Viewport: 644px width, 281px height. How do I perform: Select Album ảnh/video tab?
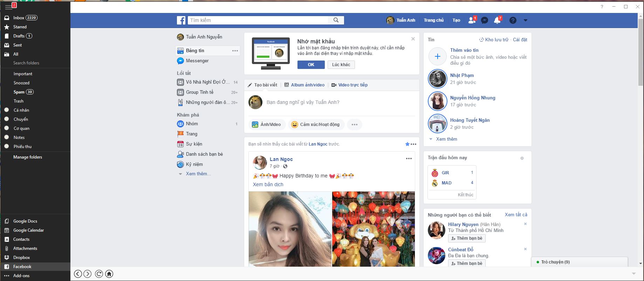click(x=304, y=85)
